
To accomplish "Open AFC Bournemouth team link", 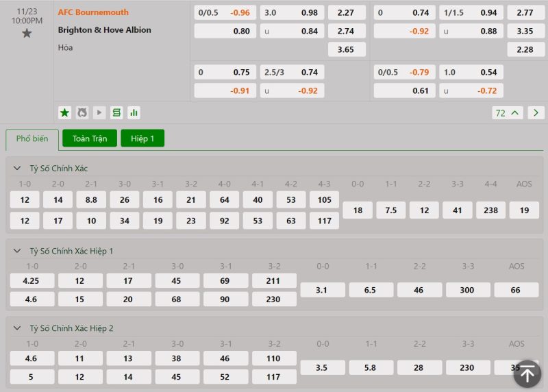I will pos(93,12).
